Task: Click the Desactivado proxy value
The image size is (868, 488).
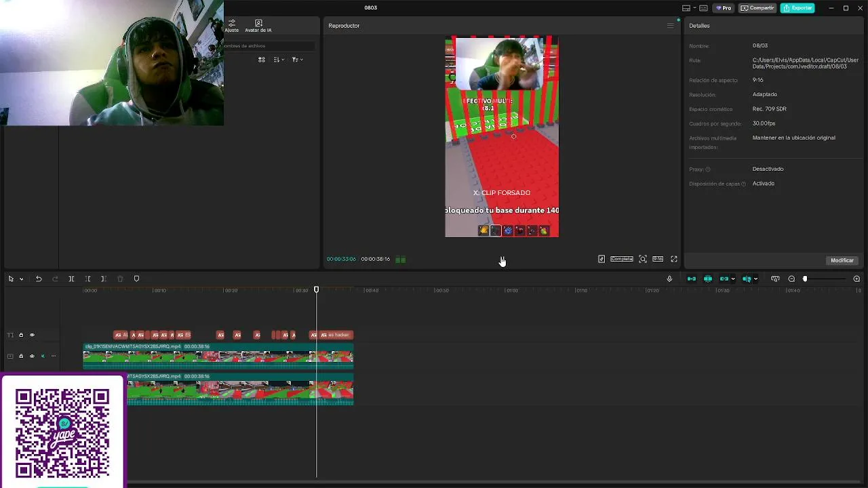Action: pos(768,169)
